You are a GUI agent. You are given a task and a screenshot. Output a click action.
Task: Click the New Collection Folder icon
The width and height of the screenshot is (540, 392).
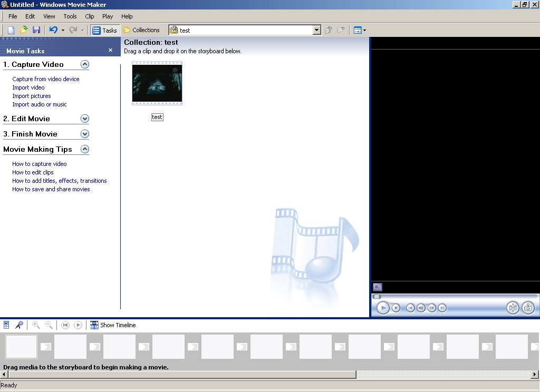coord(341,30)
